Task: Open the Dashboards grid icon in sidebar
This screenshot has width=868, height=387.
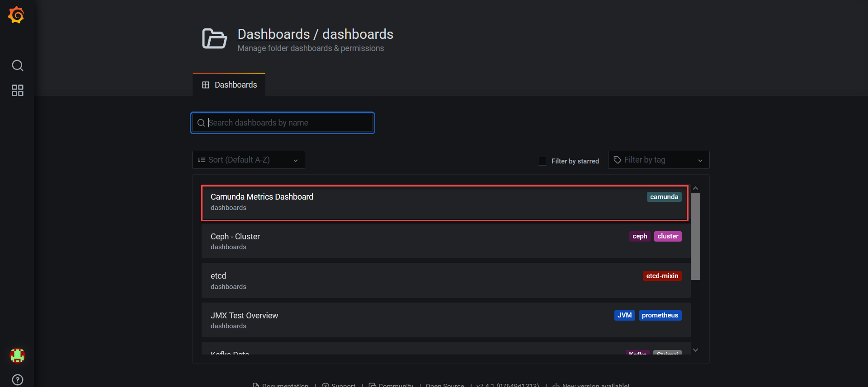Action: 18,90
